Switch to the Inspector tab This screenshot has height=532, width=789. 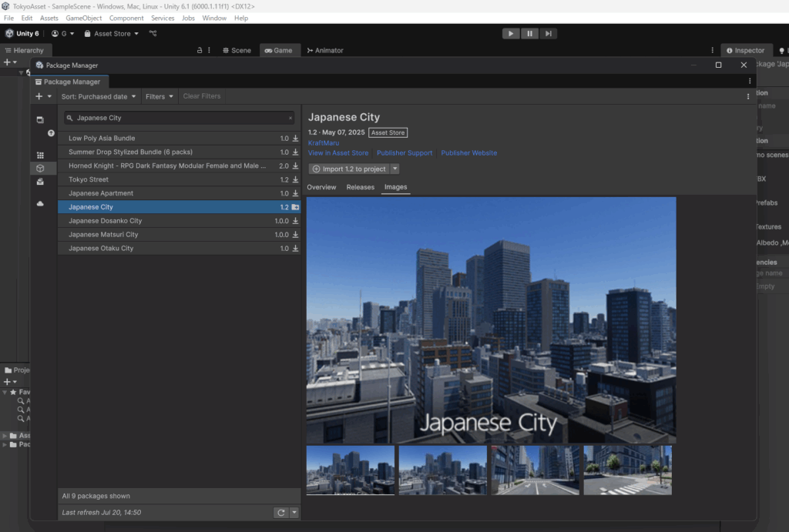click(x=746, y=50)
